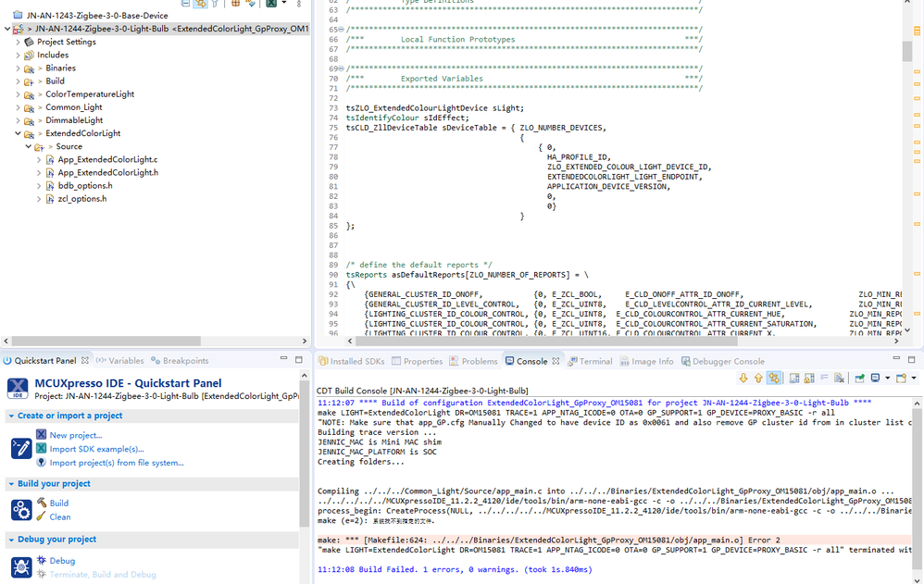Image resolution: width=924 pixels, height=584 pixels.
Task: Click the New project link
Action: click(69, 434)
